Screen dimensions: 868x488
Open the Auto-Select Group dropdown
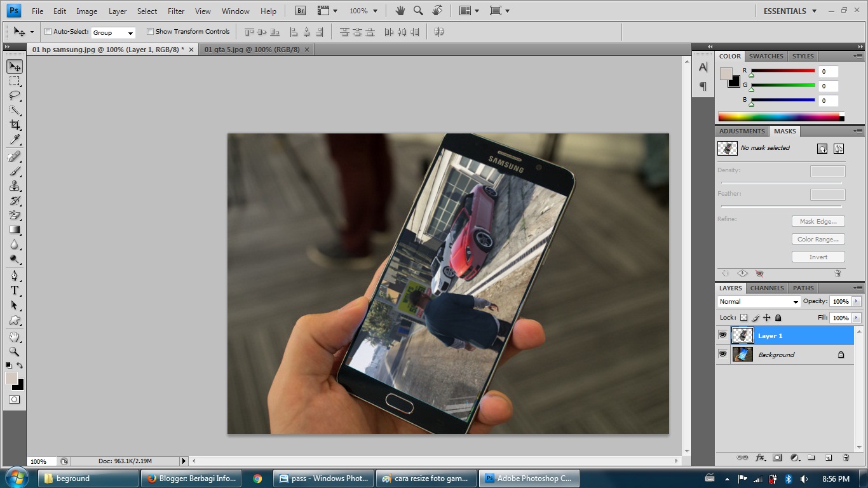(113, 32)
